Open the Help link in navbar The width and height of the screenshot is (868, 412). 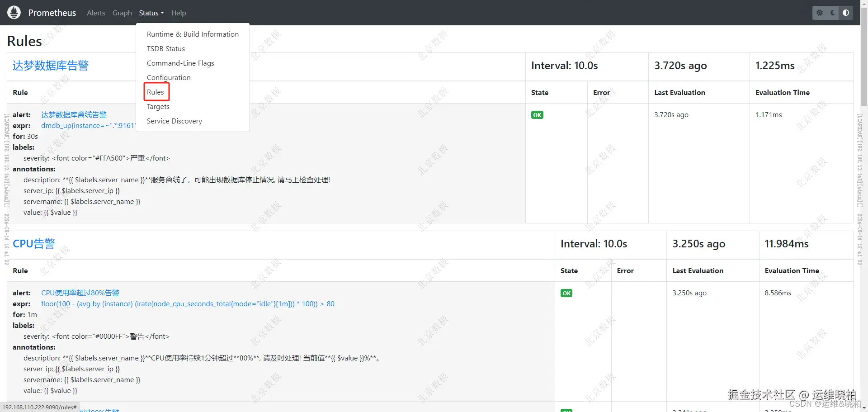coord(179,13)
